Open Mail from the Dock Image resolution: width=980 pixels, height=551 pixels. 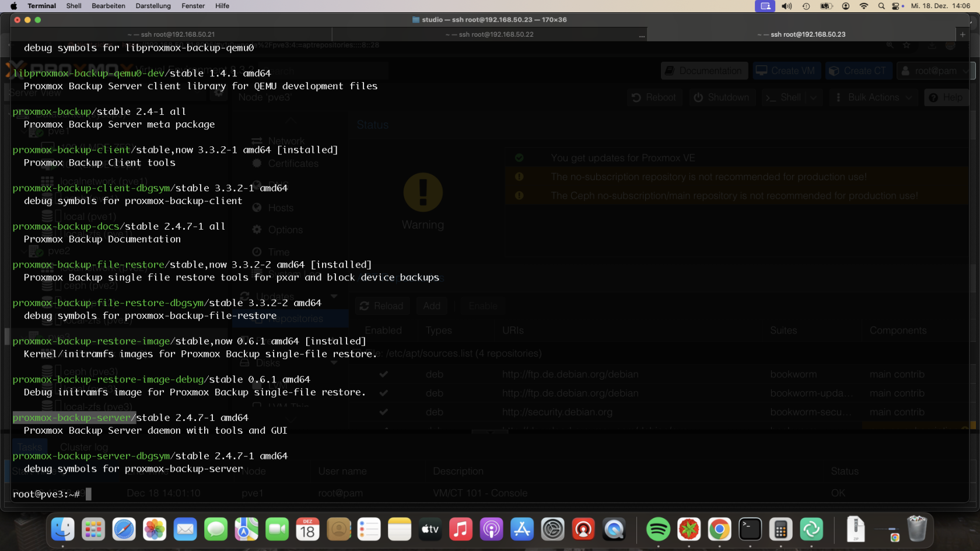point(185,529)
